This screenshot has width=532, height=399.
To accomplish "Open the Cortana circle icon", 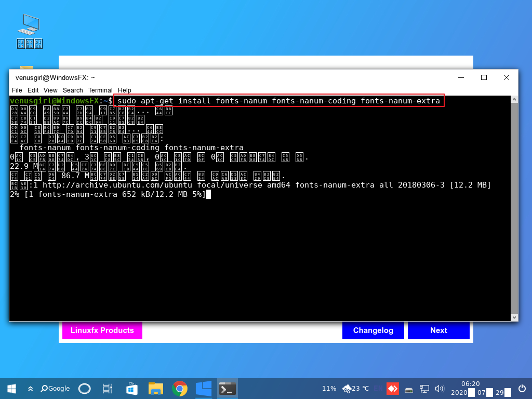I will click(85, 389).
